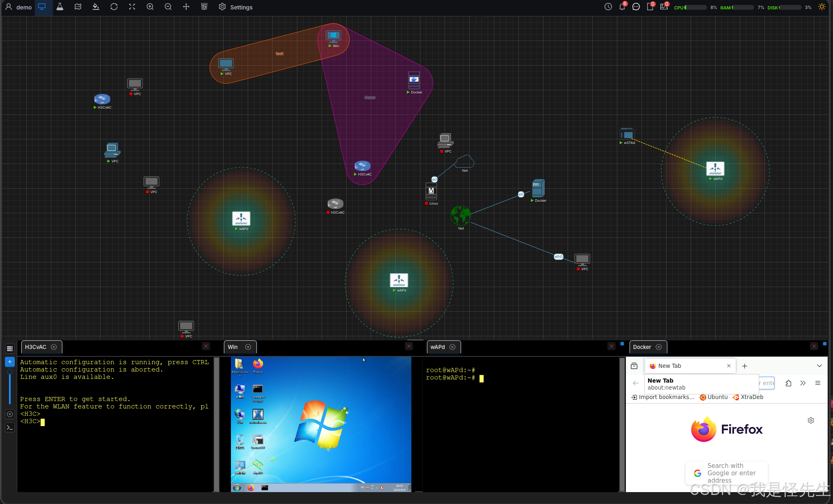Toggle fullscreen with the expand arrows icon

click(x=132, y=7)
